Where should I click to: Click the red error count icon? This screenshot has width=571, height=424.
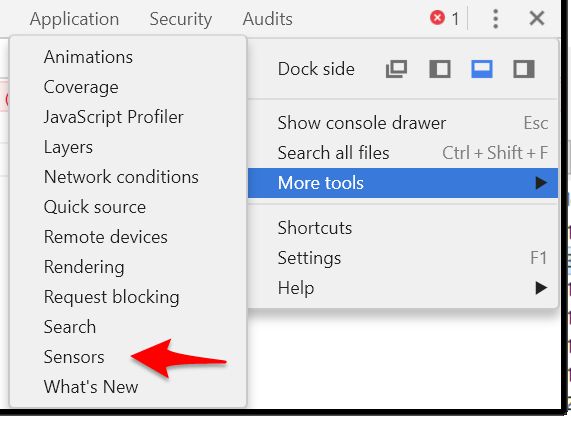(437, 18)
